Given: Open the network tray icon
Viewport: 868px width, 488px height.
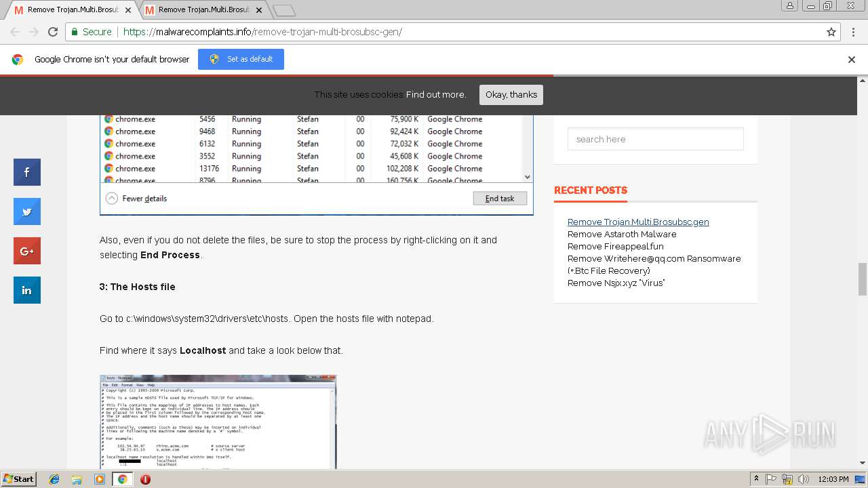Looking at the screenshot, I should coord(787,479).
